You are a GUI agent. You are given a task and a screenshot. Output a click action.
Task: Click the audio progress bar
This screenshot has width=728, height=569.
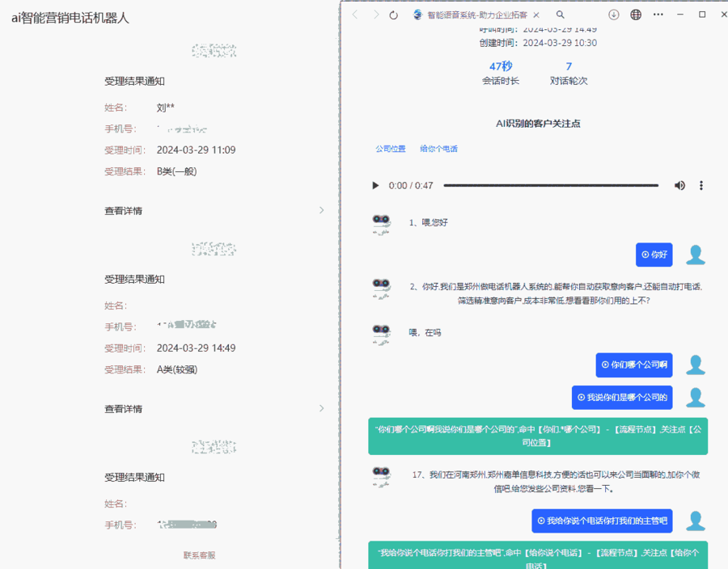coord(550,186)
